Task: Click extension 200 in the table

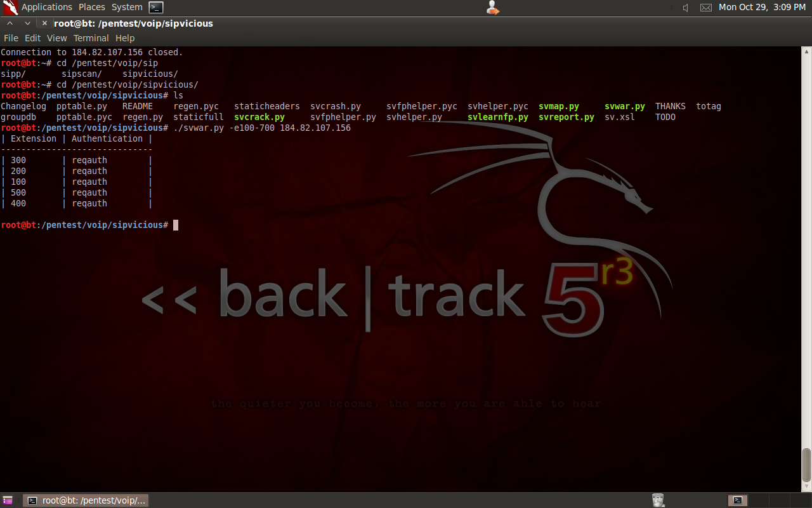Action: tap(18, 171)
